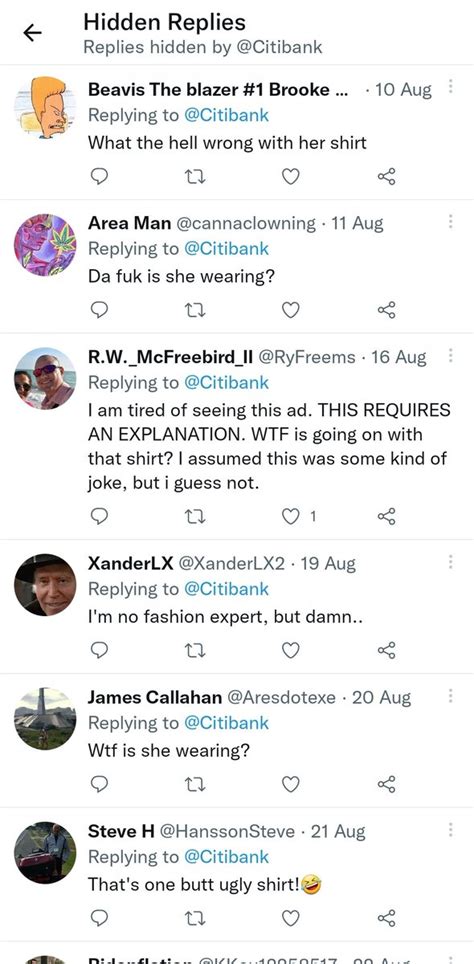Screen dimensions: 474x964
Task: Open @Citibank link in Area Man's reply
Action: pos(226,248)
